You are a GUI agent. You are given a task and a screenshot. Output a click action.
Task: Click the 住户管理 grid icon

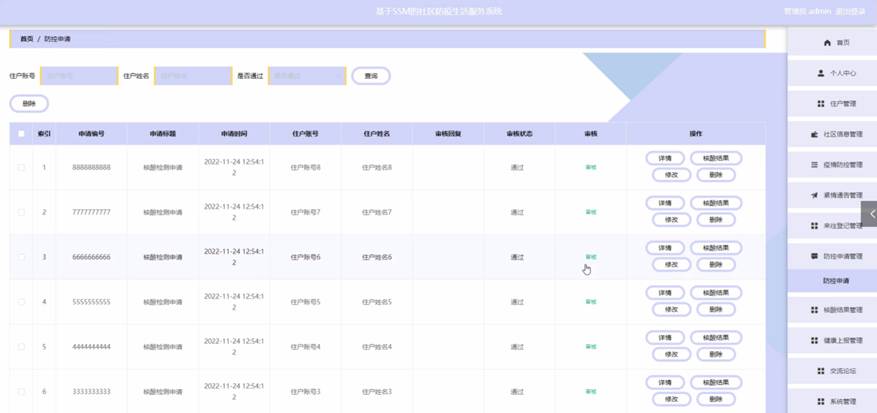click(x=821, y=104)
